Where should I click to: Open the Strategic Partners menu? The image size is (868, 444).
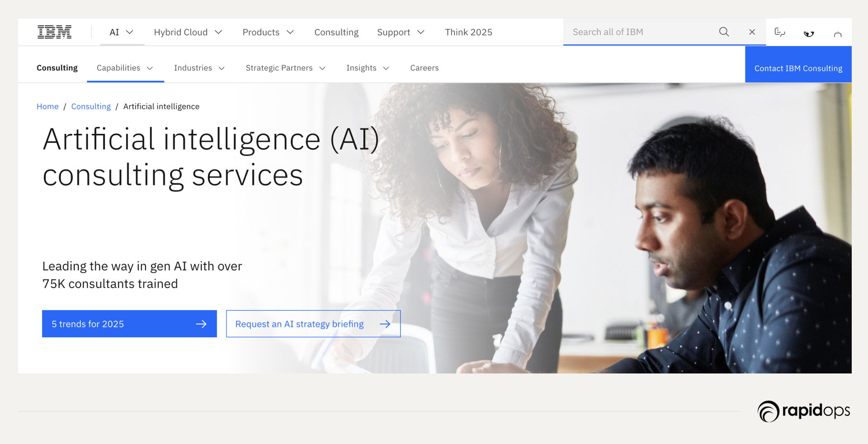click(x=286, y=68)
